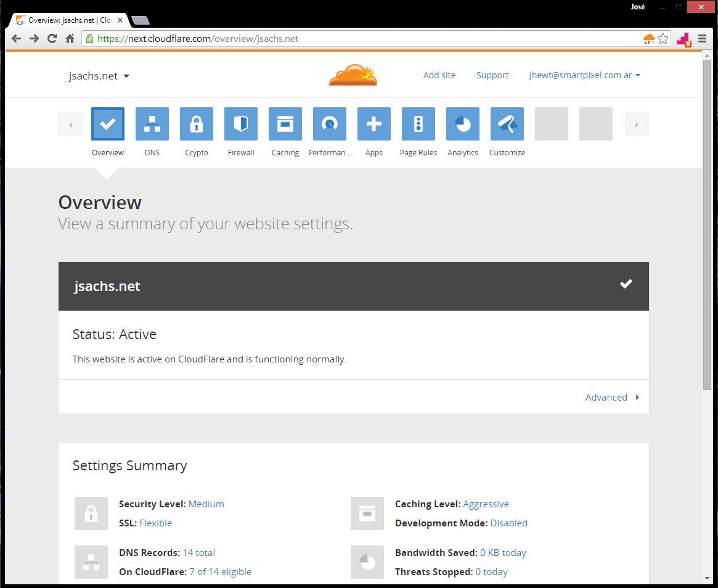
Task: Open the DNS settings icon
Action: pos(152,124)
